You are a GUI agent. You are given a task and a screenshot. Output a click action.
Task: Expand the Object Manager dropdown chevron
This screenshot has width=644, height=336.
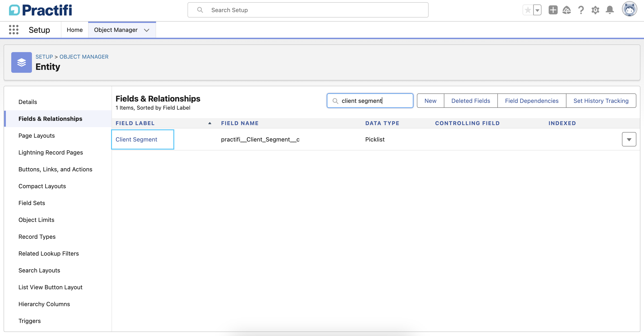(147, 30)
